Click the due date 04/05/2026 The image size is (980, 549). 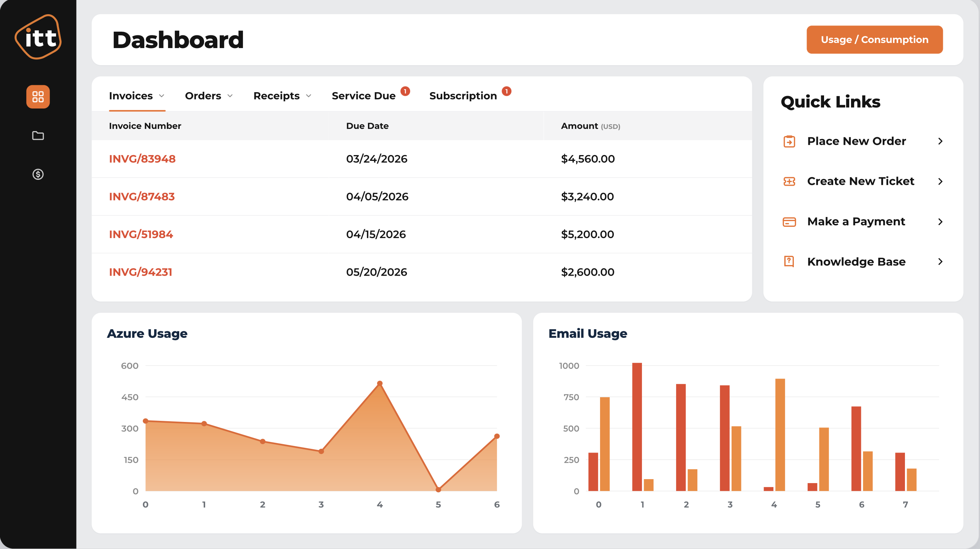377,197
